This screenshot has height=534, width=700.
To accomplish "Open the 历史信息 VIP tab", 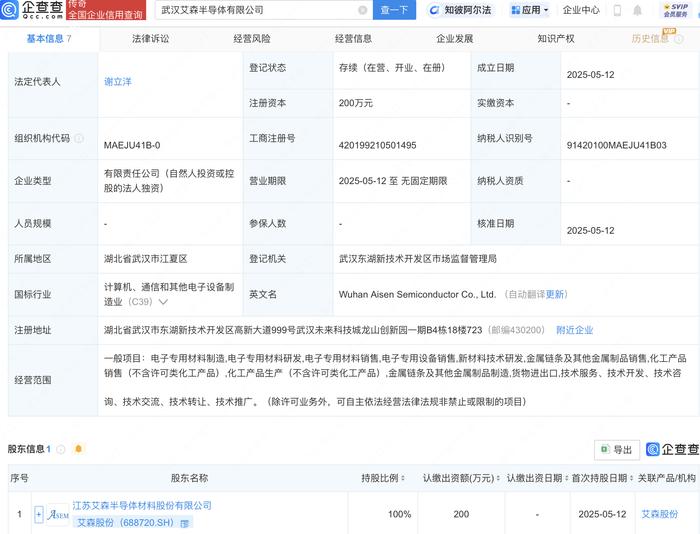I will 650,39.
